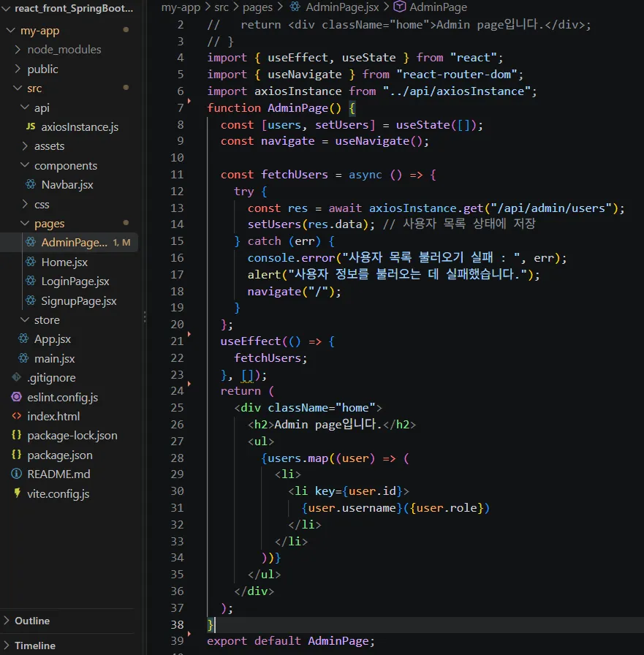Collapse the my-app folder
The height and width of the screenshot is (655, 644).
[x=11, y=30]
